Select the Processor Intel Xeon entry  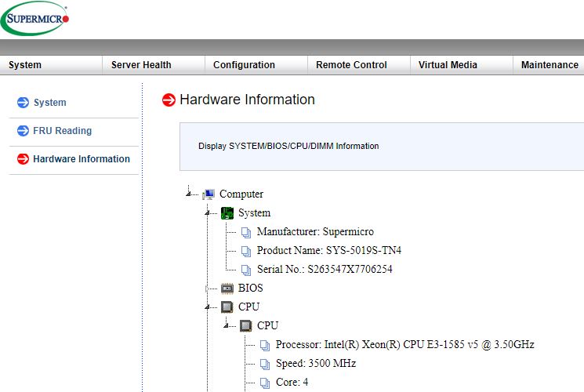click(404, 345)
